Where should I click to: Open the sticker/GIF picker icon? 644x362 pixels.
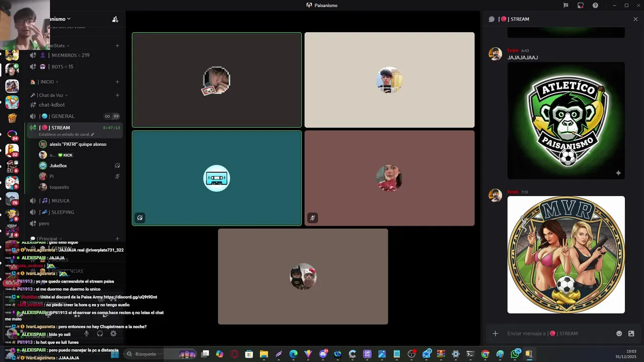(631, 333)
